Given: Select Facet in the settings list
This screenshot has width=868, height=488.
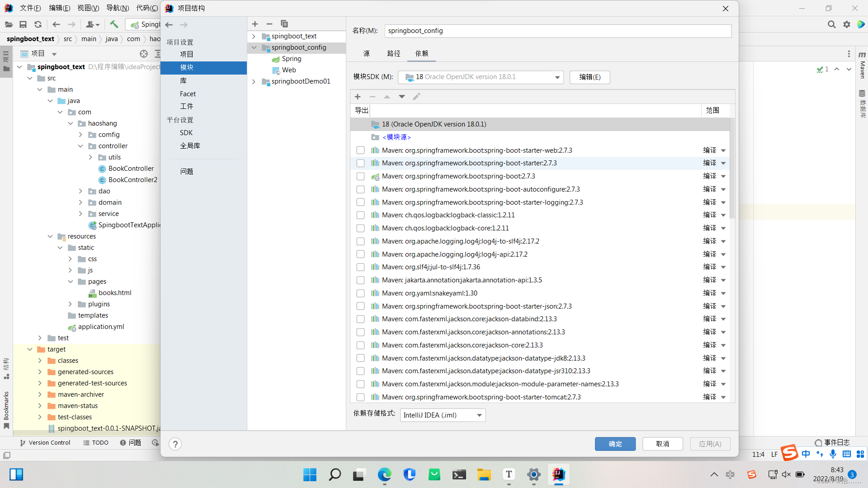Looking at the screenshot, I should [188, 94].
